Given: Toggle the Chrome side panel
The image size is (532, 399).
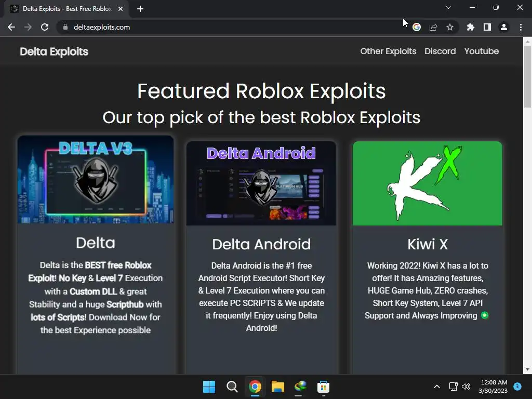Looking at the screenshot, I should 487,27.
